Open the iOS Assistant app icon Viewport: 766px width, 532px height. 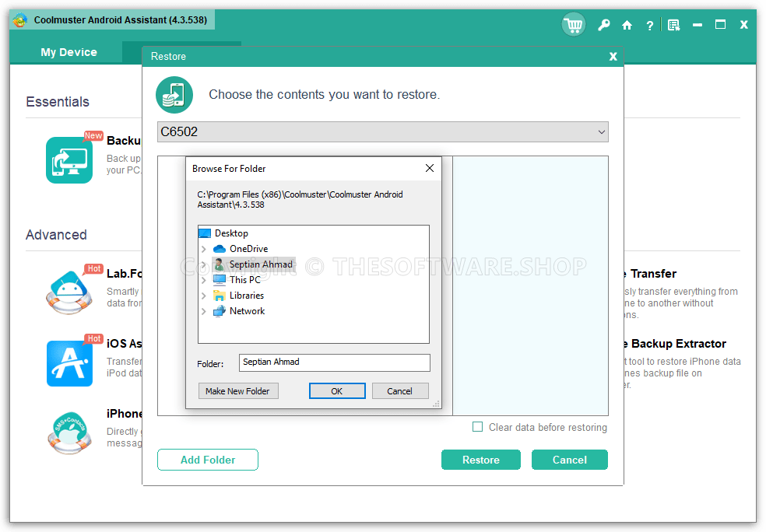(x=69, y=363)
